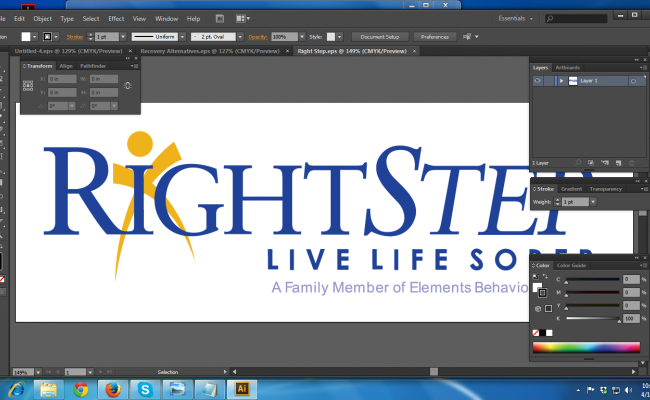Select the Fill box in Color panel

click(537, 287)
